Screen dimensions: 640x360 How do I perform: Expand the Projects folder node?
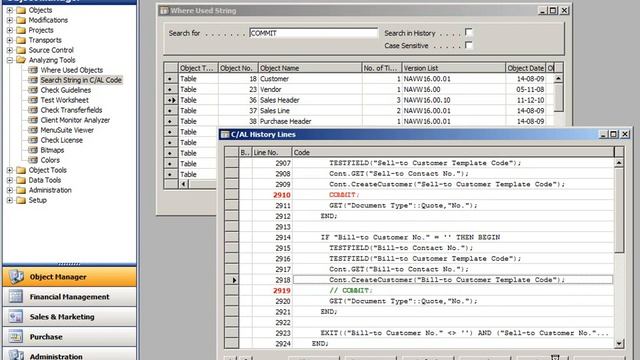pos(10,30)
